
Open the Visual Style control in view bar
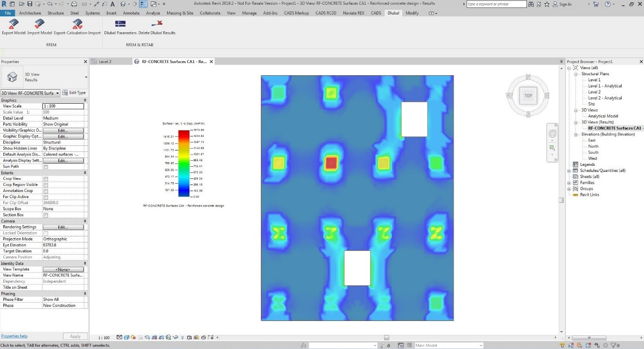126,337
